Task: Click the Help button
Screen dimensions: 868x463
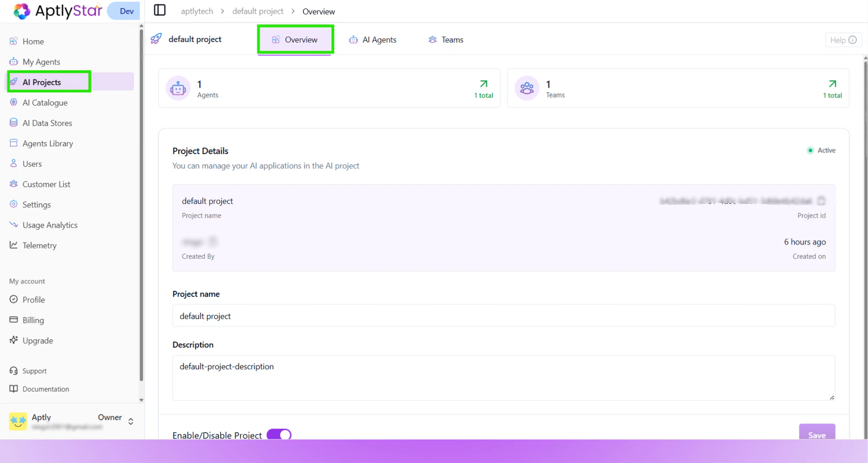Action: pos(843,40)
